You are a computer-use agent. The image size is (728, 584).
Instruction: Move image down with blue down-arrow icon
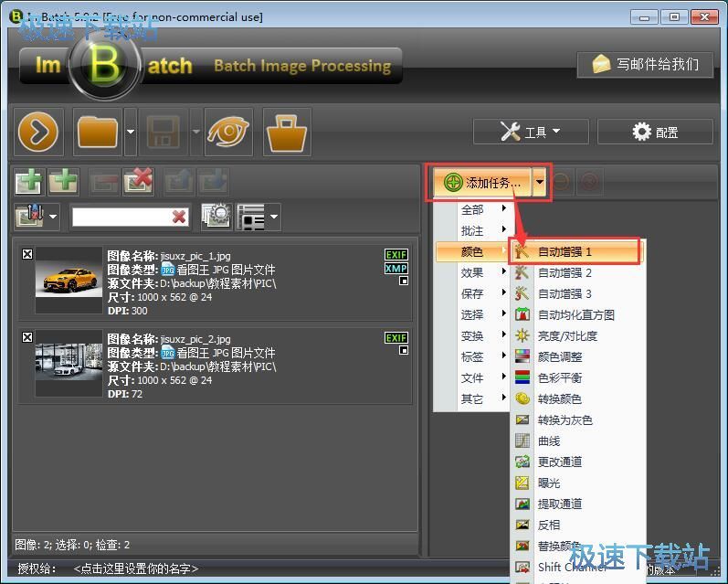(213, 181)
